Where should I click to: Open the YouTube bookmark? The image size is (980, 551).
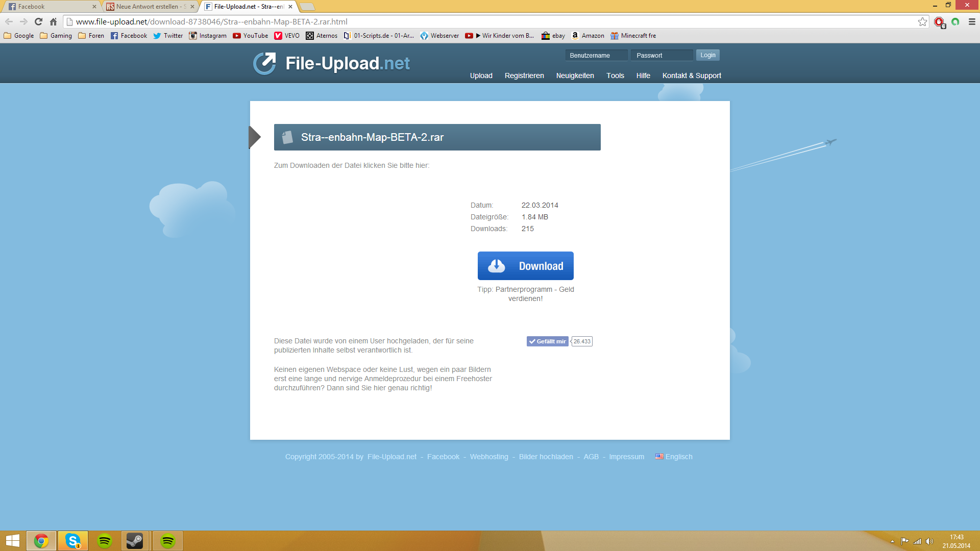click(250, 36)
